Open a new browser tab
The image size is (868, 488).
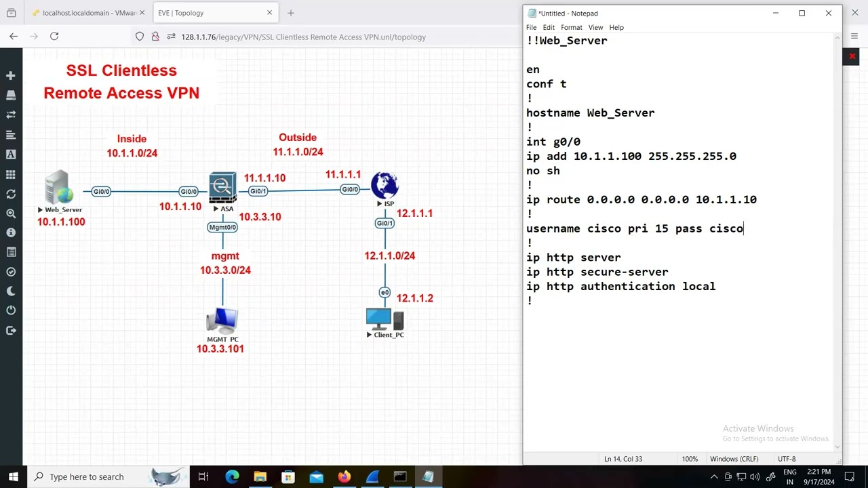[291, 13]
